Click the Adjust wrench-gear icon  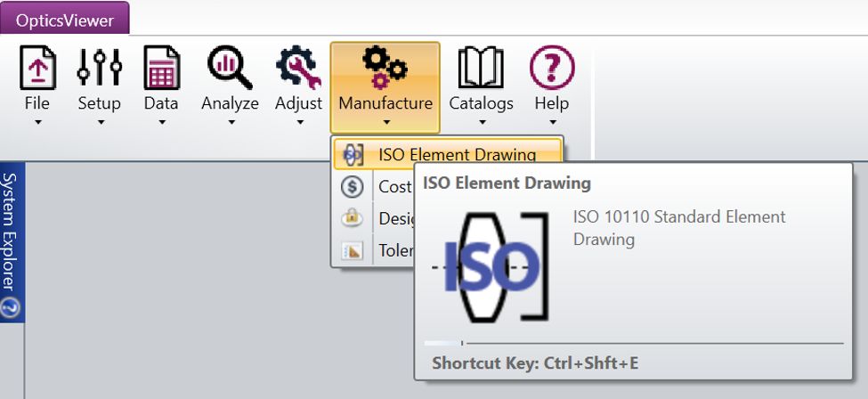coord(298,68)
